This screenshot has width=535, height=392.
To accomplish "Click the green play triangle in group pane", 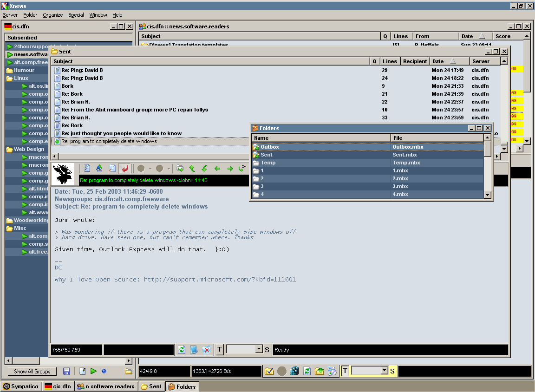I will [93, 371].
